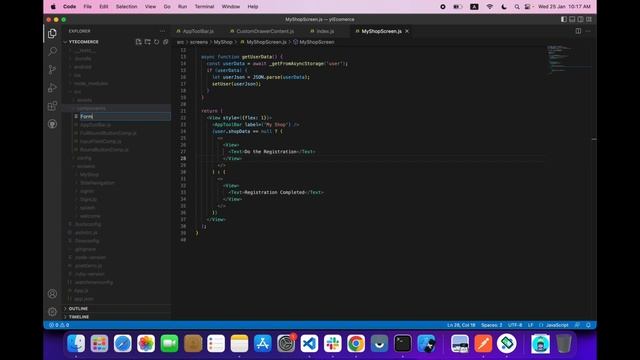Open RoundButtonComp.js in Explorer
Screen dimensions: 640x360
[104, 149]
